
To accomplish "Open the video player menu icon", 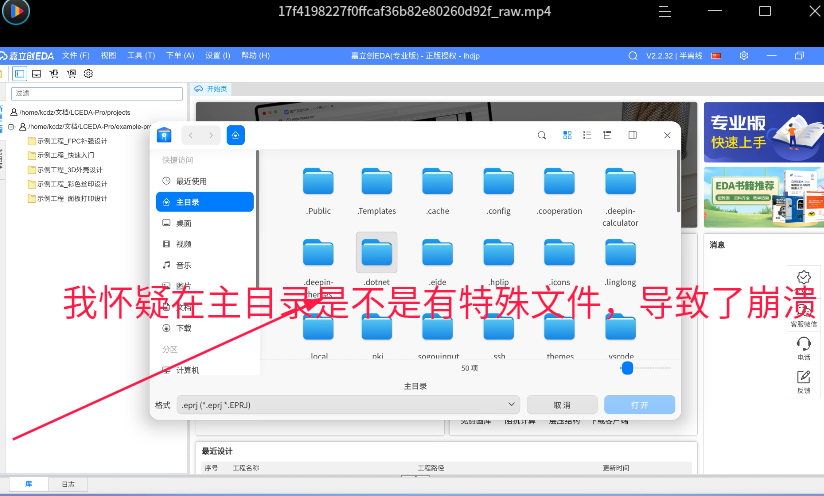I will (x=665, y=12).
